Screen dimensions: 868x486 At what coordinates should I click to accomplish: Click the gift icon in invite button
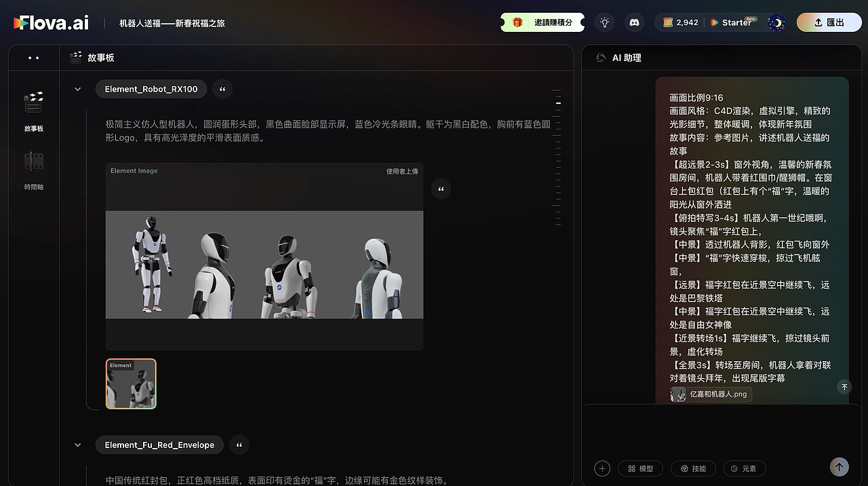point(517,22)
